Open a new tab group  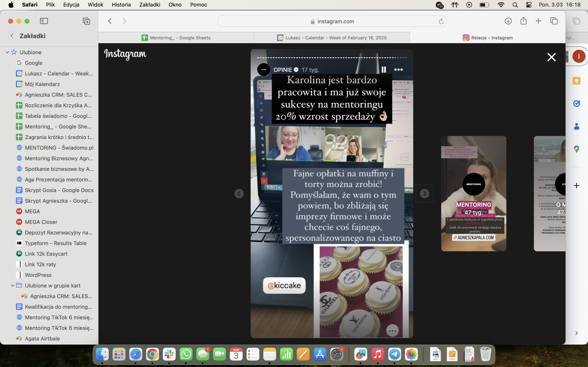click(86, 21)
